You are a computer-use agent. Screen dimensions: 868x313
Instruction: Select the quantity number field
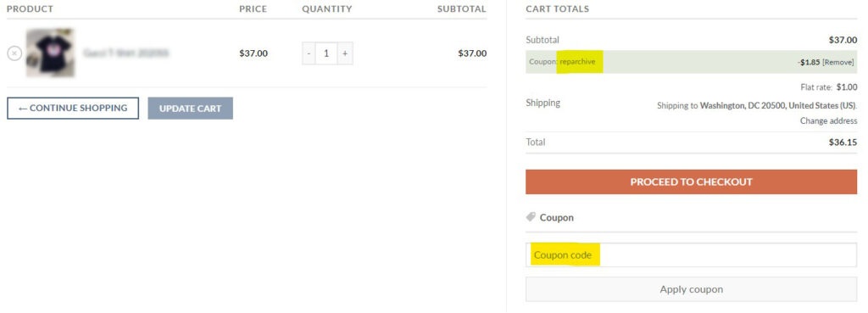(x=326, y=53)
